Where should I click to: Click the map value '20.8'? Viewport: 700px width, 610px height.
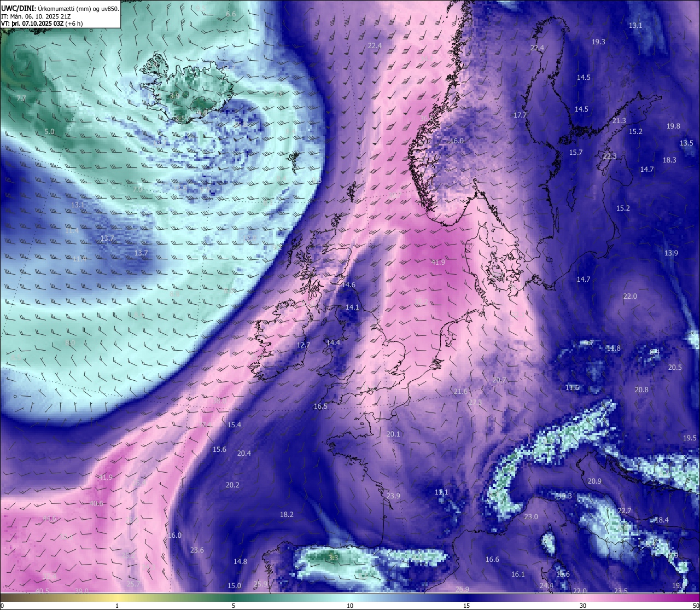coord(641,390)
